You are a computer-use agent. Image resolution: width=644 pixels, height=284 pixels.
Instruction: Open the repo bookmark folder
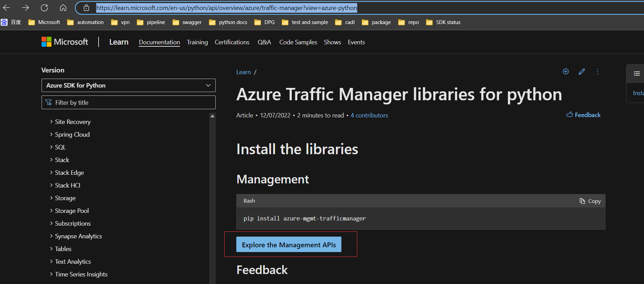(408, 22)
